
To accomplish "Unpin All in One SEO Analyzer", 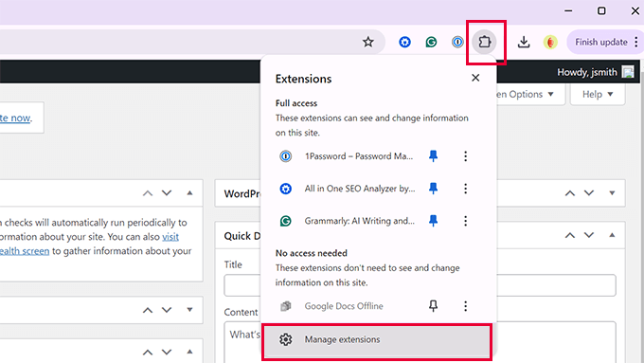I will coord(433,189).
